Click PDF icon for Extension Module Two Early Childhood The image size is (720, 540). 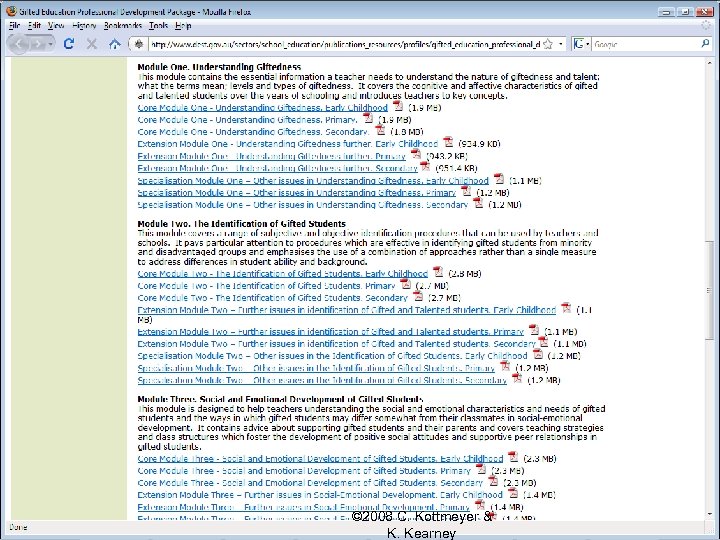click(566, 308)
